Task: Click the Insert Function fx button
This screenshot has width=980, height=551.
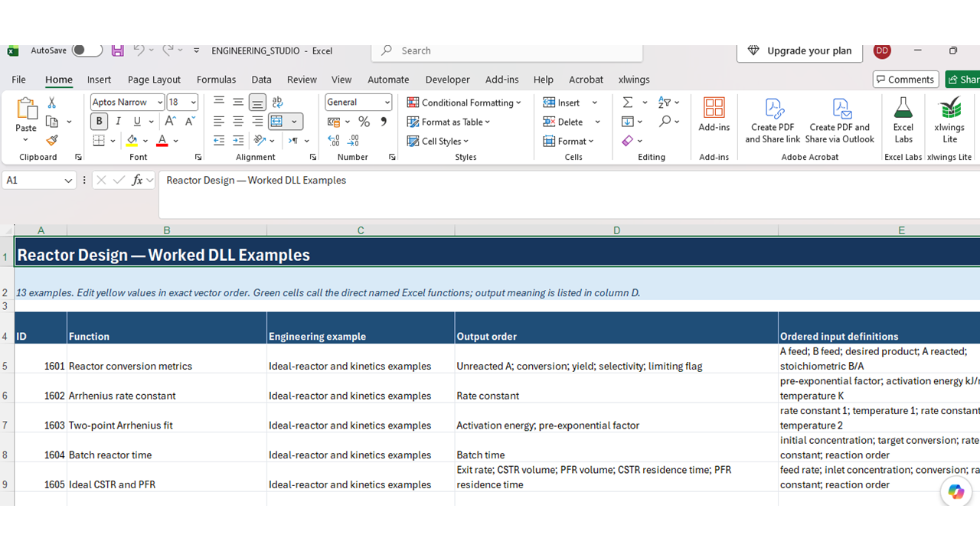Action: pyautogui.click(x=137, y=181)
